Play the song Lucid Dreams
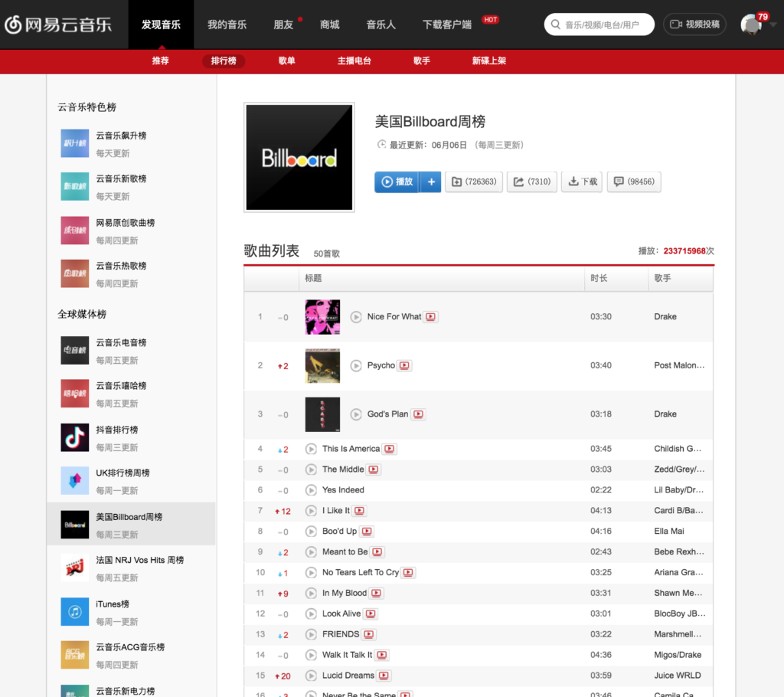 point(311,676)
